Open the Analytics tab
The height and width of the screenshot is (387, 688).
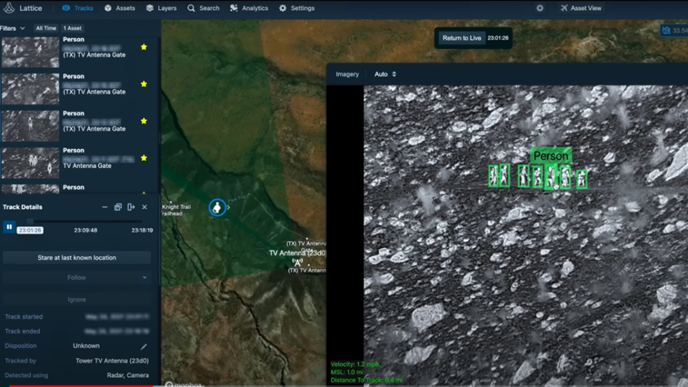click(249, 8)
